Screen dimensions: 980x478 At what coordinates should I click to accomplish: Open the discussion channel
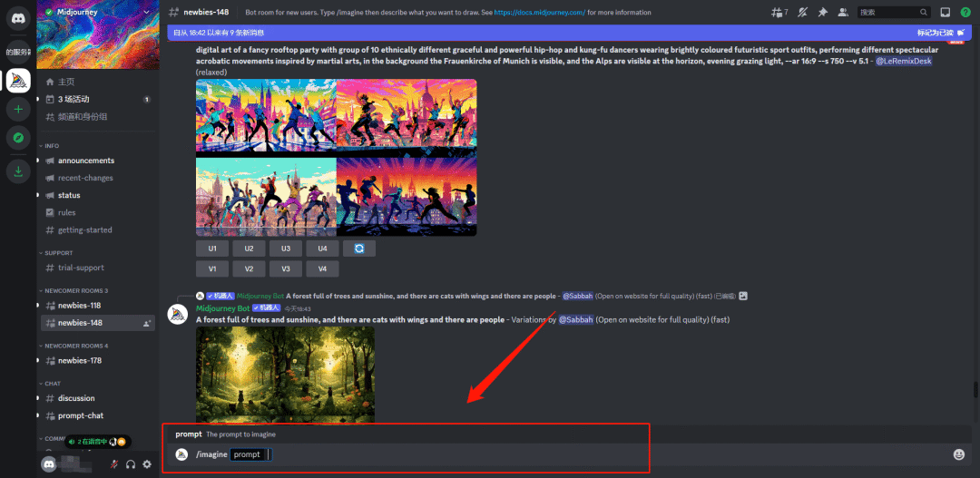[x=95, y=398]
